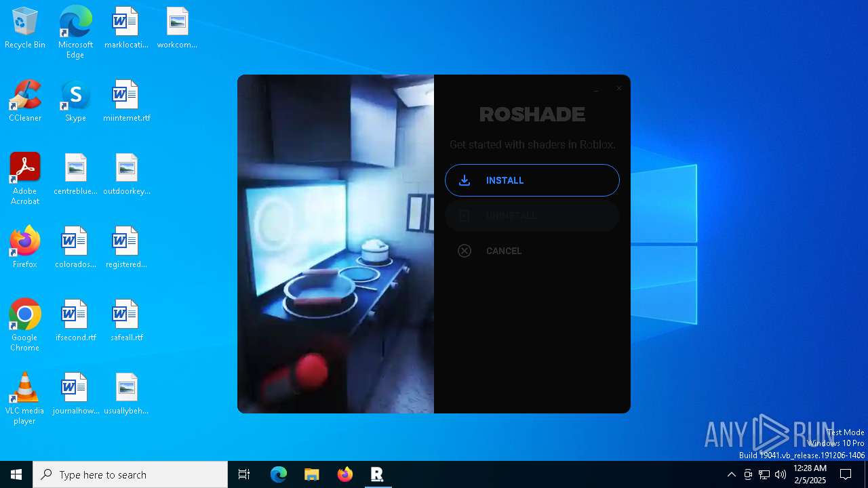Select the safeall.rtf file icon

(x=126, y=321)
